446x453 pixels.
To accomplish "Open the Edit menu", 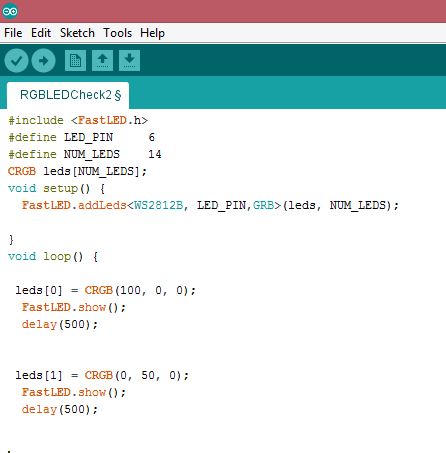I will click(x=41, y=33).
